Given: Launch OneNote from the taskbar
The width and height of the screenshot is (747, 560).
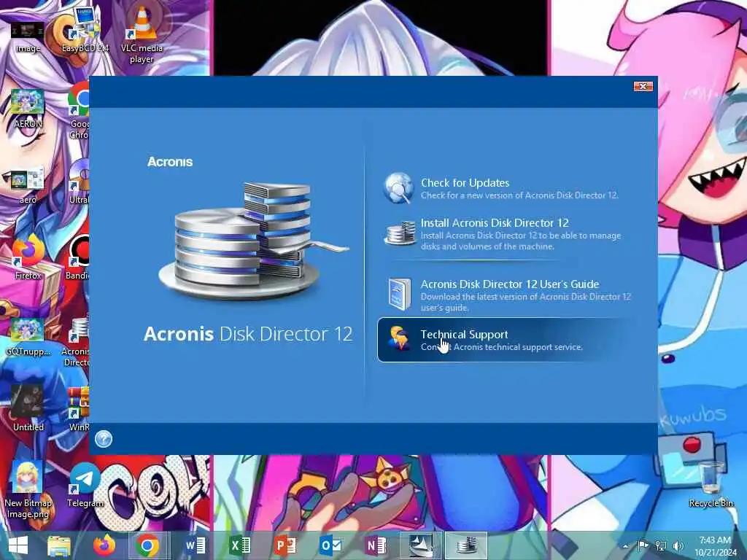Looking at the screenshot, I should click(x=376, y=545).
